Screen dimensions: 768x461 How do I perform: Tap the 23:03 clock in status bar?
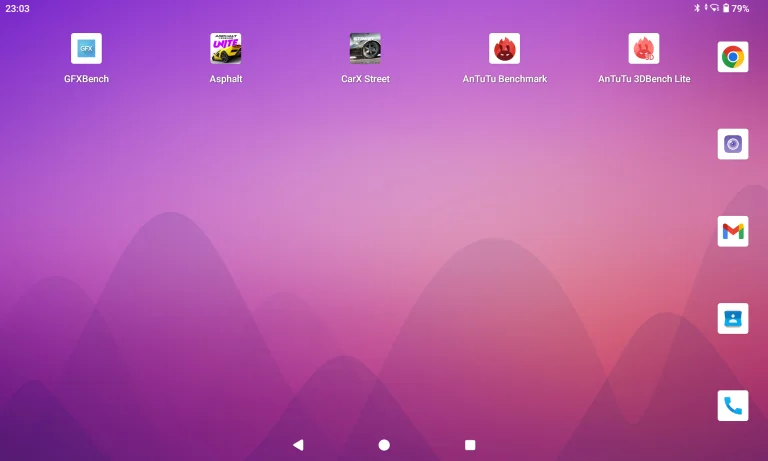coord(17,8)
